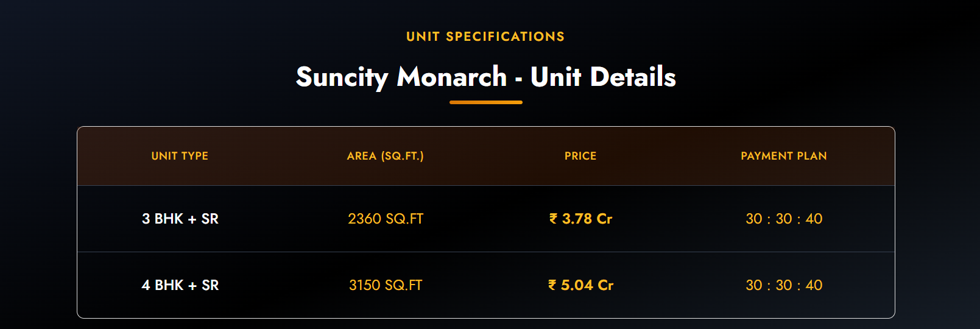Click the payment plan for 3 BHK + SR
Viewport: 980px width, 329px height.
pyautogui.click(x=784, y=219)
